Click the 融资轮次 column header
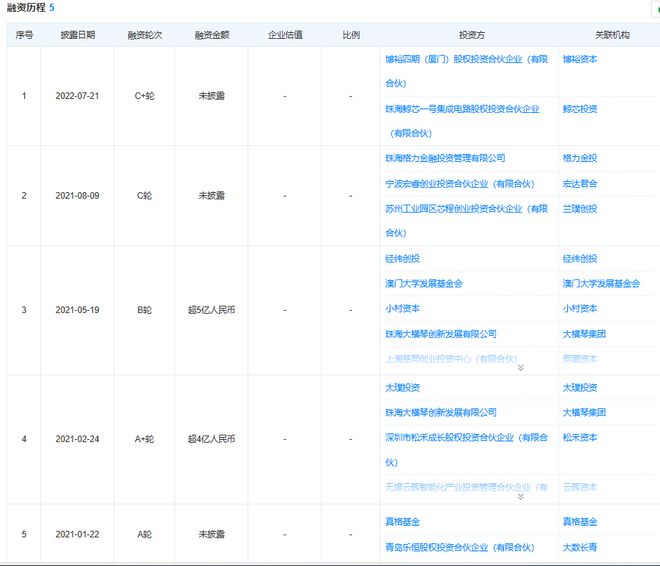The image size is (660, 566). (144, 35)
